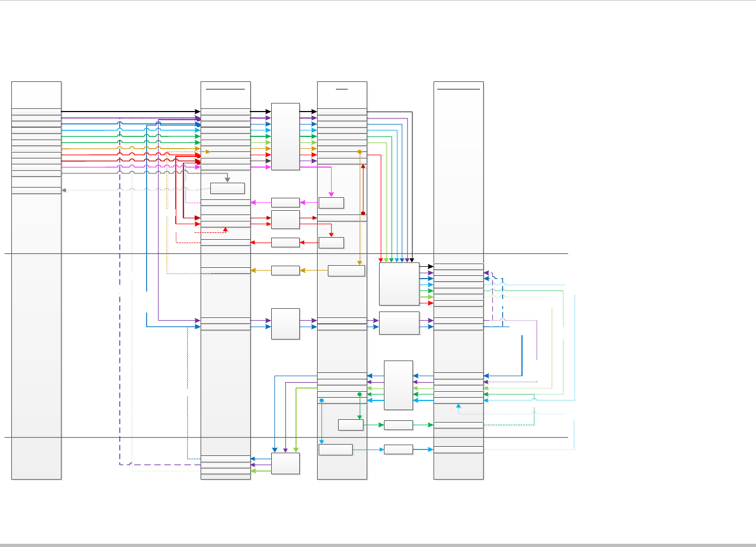This screenshot has width=756, height=547.
Task: Select the tall box passing five left-pointing arrows
Action: coord(398,385)
